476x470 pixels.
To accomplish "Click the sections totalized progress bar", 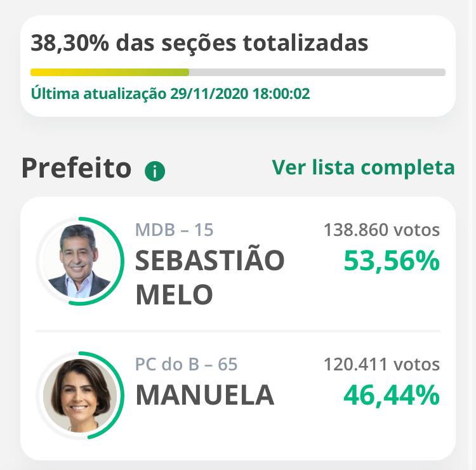I will coord(238,72).
